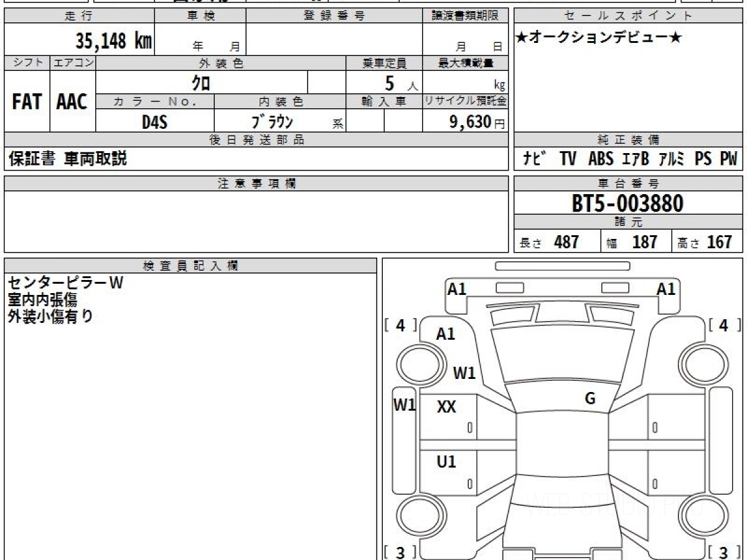Select the ナビ equipment entry

pyautogui.click(x=535, y=159)
